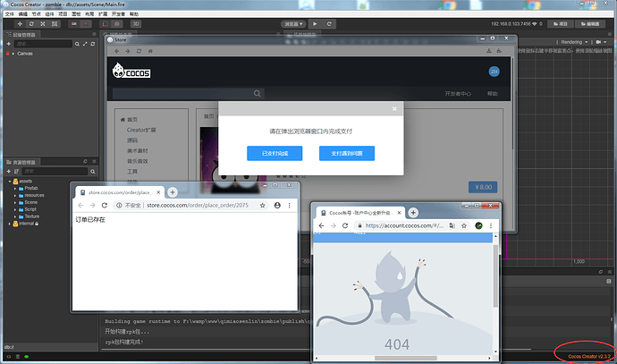Open the preview platform dropdown
This screenshot has width=617, height=364.
coord(293,24)
